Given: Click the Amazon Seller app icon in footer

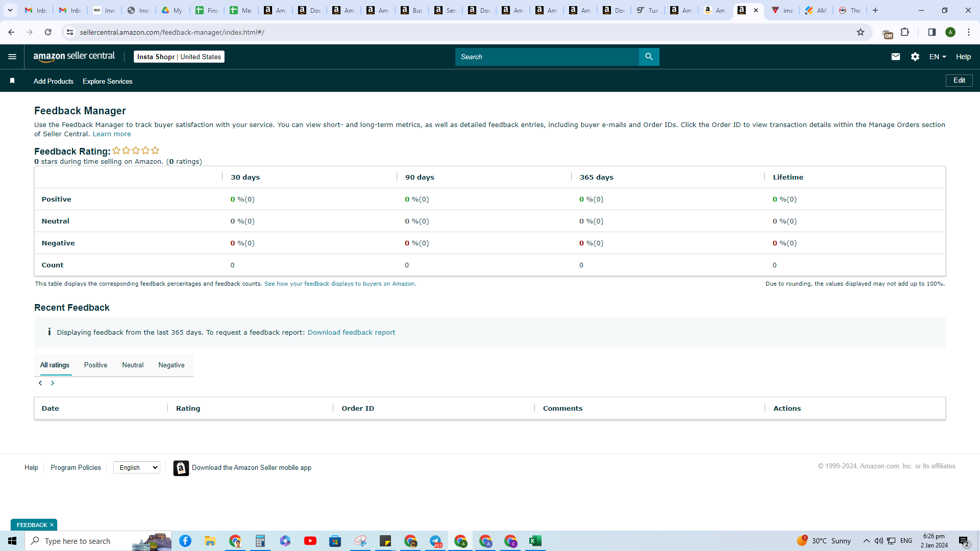Looking at the screenshot, I should (181, 468).
